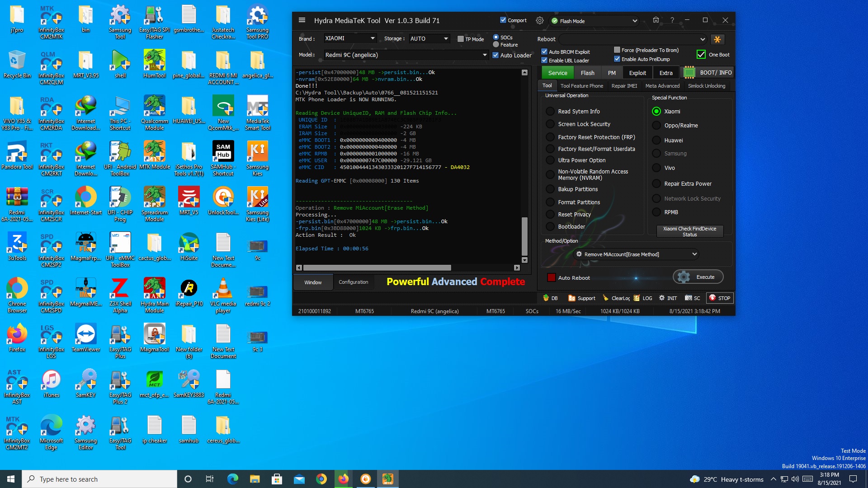Select the Feature radio button
The height and width of the screenshot is (488, 868).
tap(496, 44)
